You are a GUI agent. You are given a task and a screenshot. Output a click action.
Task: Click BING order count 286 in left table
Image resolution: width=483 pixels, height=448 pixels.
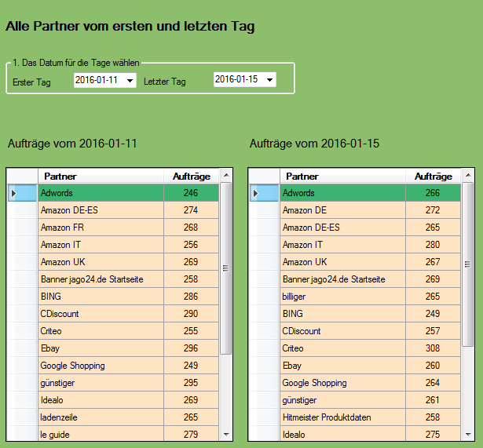191,297
